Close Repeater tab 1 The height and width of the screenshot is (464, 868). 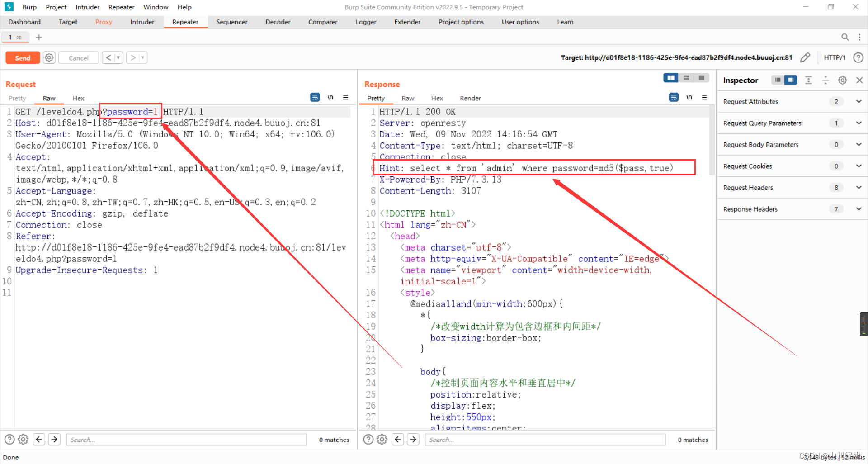coord(19,38)
